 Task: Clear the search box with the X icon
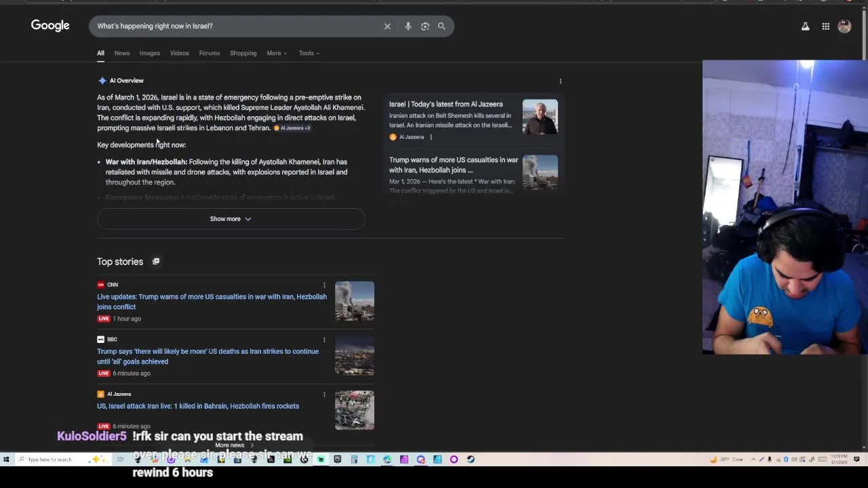pos(387,26)
